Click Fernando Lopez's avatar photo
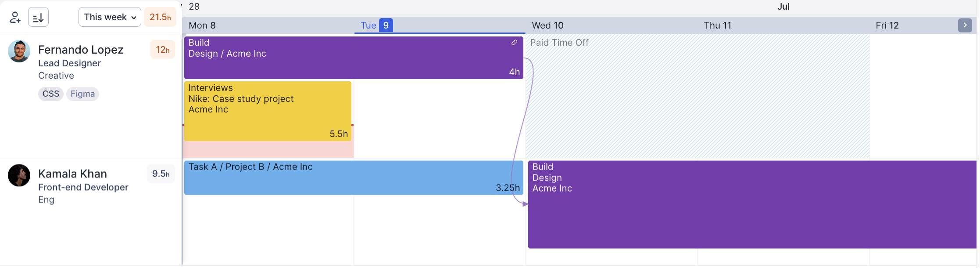Image resolution: width=980 pixels, height=268 pixels. (x=19, y=51)
